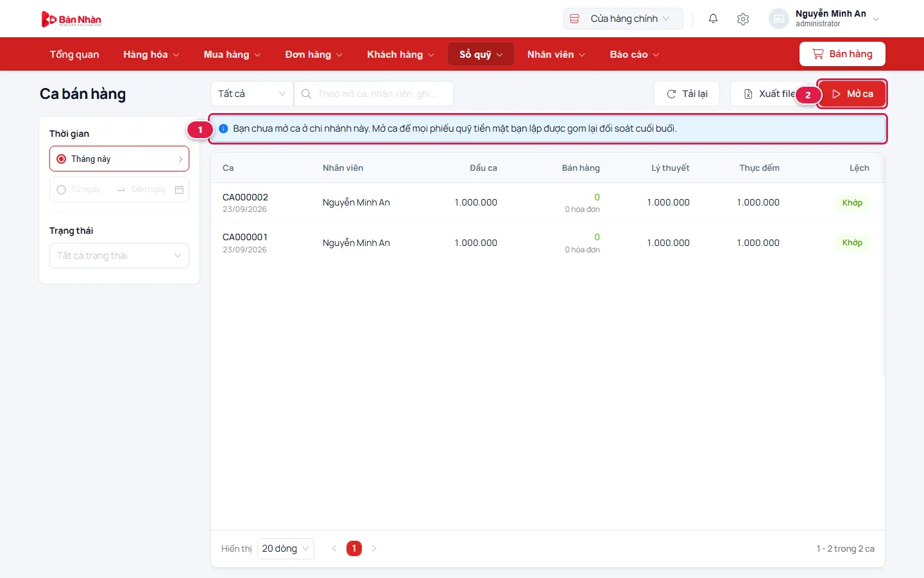Click the Đến ngày end date field
This screenshot has height=578, width=924.
point(150,189)
